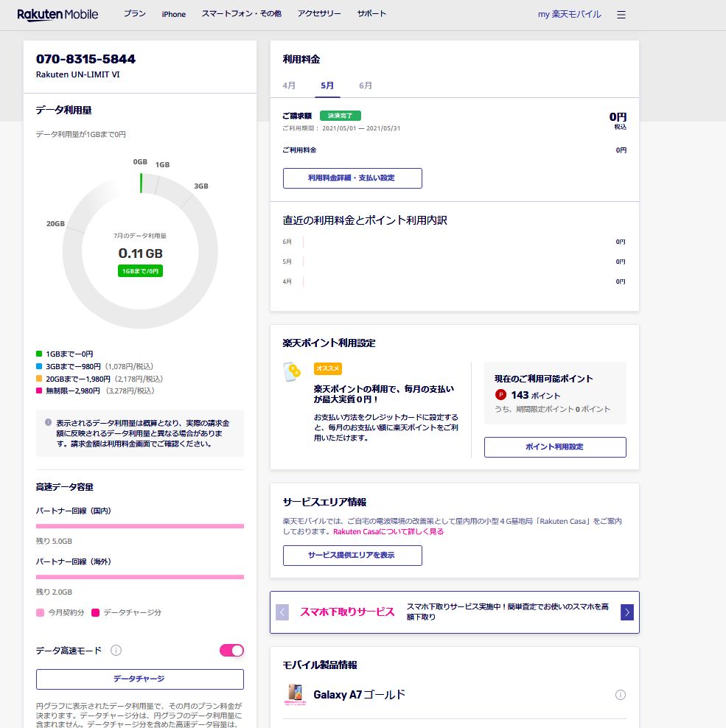Image resolution: width=726 pixels, height=728 pixels.
Task: Click phone number 070-8315-5844
Action: 86,59
